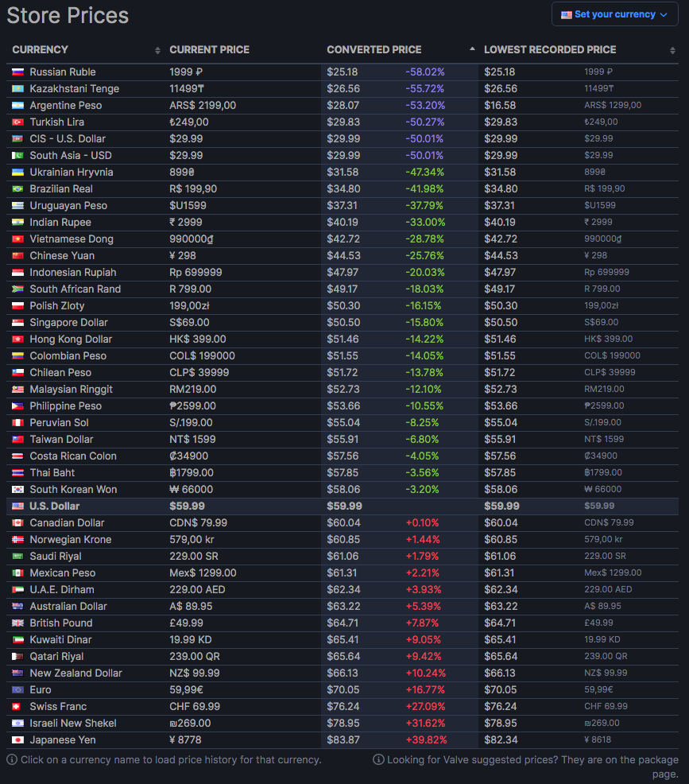Click the Malaysian flag icon
689x784 pixels.
coord(18,389)
